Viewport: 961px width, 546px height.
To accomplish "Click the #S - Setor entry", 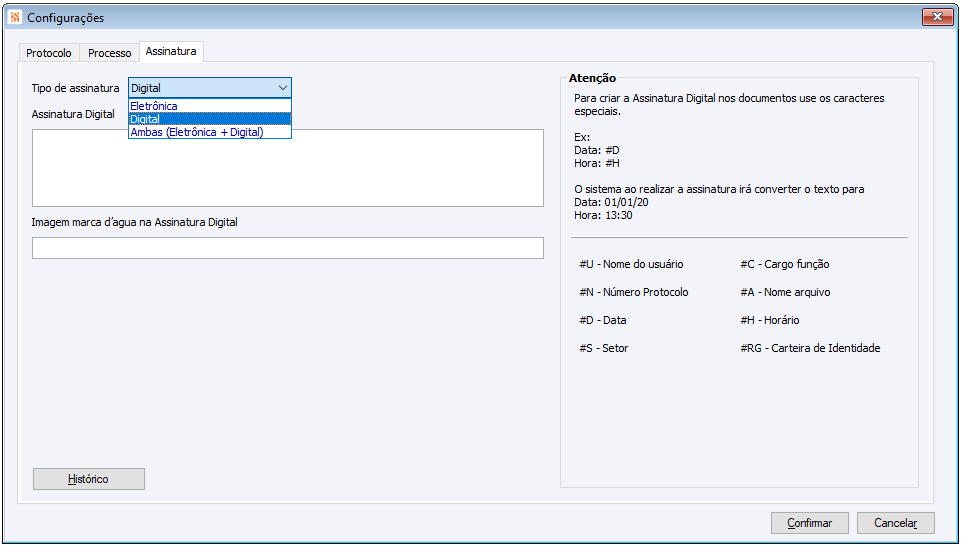I will coord(604,348).
